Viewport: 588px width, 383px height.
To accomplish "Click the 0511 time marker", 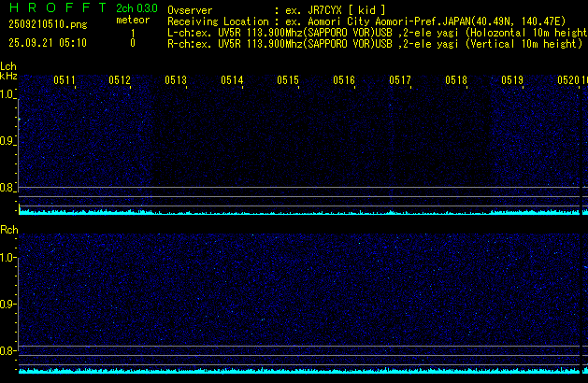I will tap(65, 81).
